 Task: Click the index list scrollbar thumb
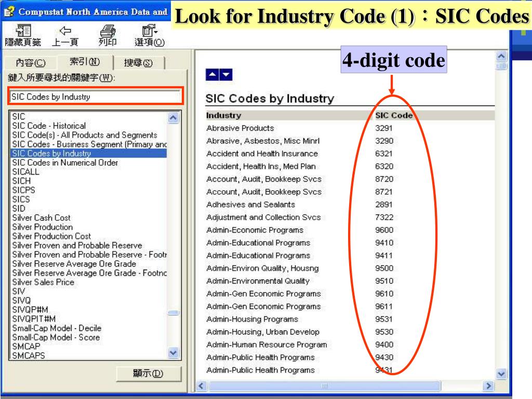[174, 313]
